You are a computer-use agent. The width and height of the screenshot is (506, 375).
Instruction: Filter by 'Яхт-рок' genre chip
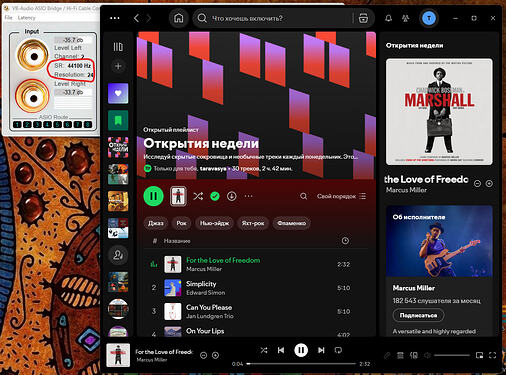pyautogui.click(x=253, y=223)
